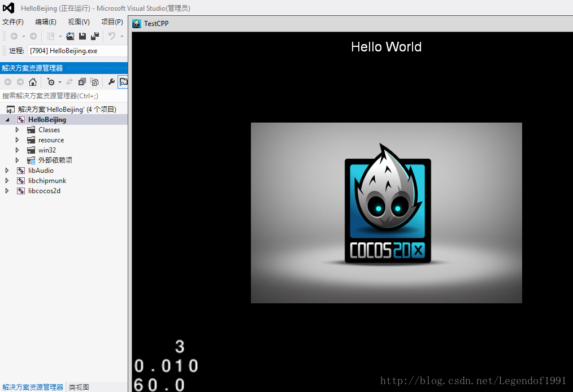Click the Show All Files icon
Screen dimensions: 573x392
pos(94,82)
